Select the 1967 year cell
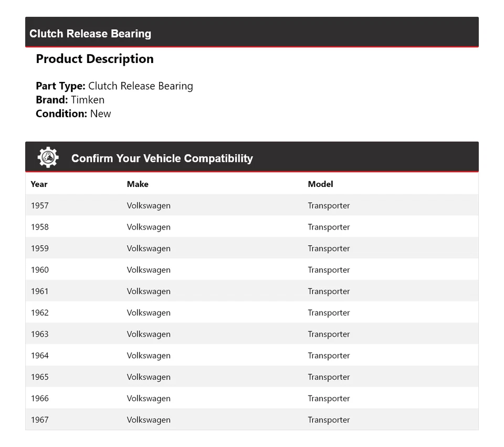Screen dimensions: 504x447 tap(39, 420)
